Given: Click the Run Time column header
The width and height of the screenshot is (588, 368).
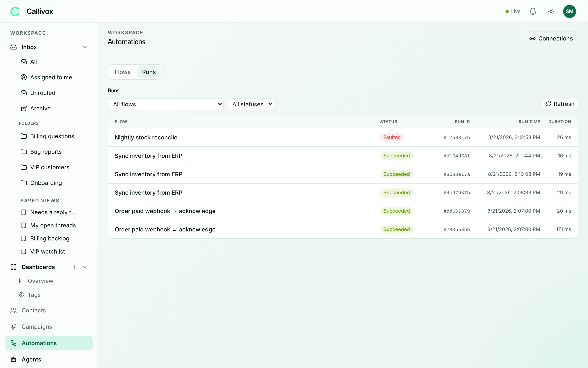Looking at the screenshot, I should coord(529,122).
